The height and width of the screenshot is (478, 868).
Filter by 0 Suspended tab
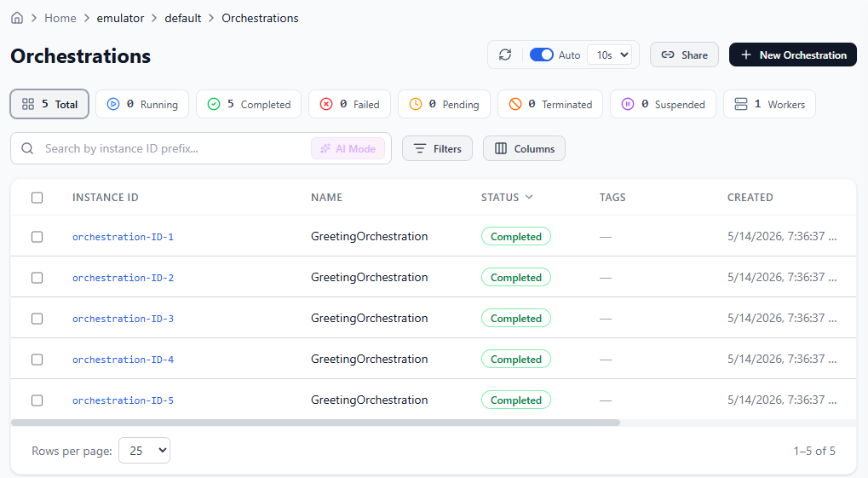[663, 104]
